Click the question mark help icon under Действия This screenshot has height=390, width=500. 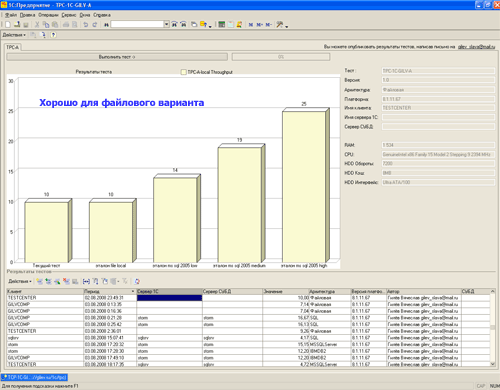(x=53, y=35)
